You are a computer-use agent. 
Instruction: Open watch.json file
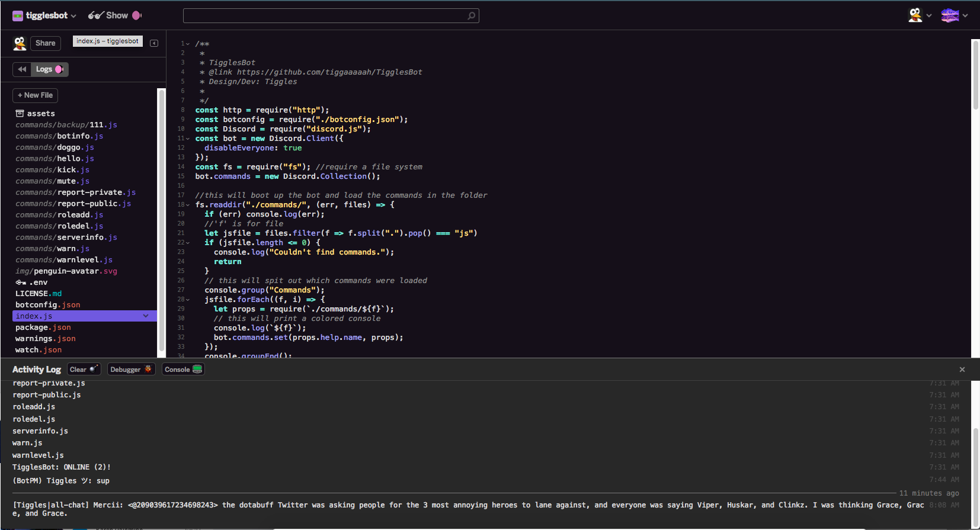point(39,350)
